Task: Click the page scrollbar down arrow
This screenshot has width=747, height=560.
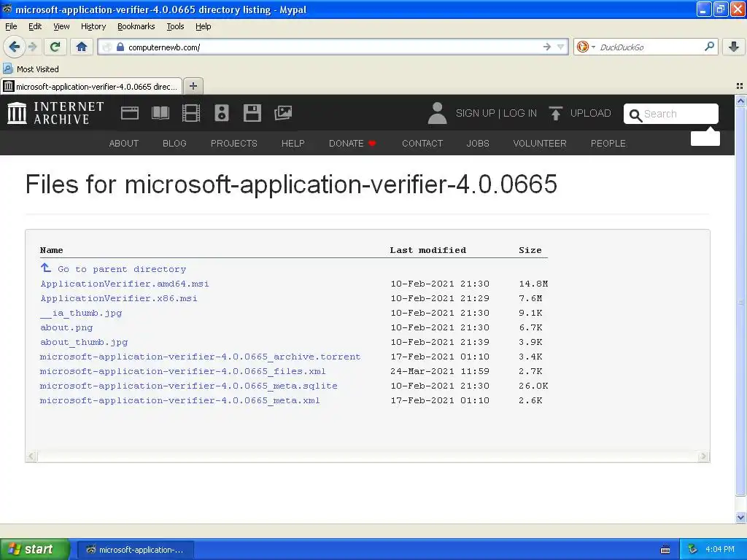Action: [740, 518]
